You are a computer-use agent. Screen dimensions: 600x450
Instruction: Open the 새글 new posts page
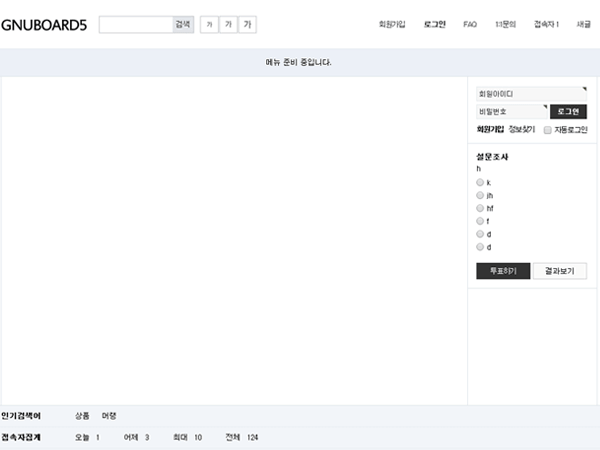click(583, 24)
